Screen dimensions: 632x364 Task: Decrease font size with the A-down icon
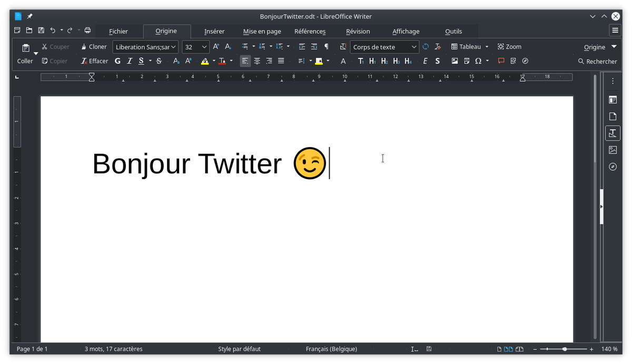coord(228,47)
